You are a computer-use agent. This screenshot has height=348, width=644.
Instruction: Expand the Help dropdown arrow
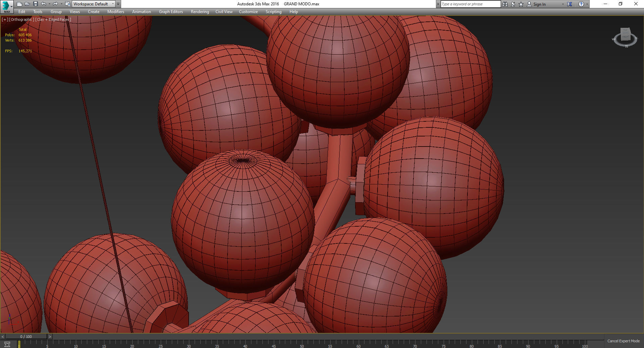coord(587,4)
